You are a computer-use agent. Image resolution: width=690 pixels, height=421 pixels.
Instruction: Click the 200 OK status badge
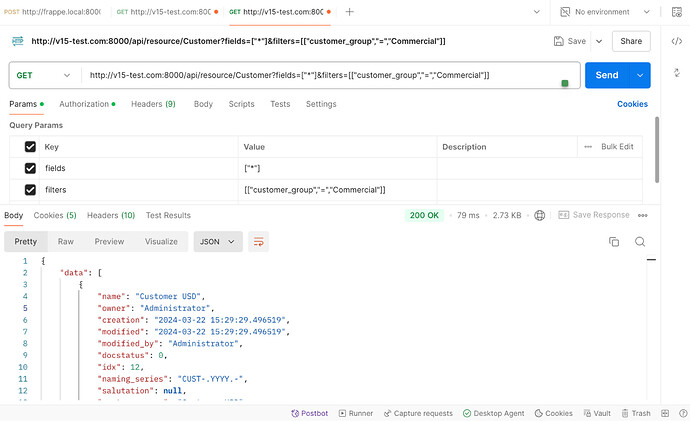pos(424,216)
